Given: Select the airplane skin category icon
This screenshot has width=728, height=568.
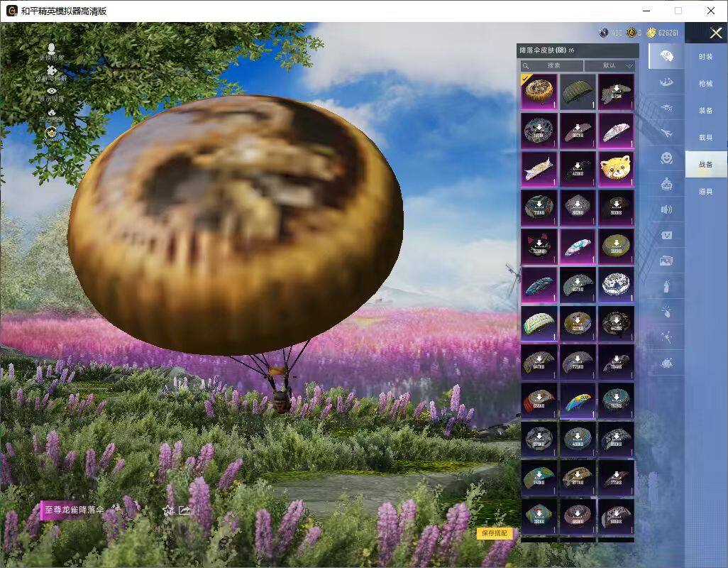Looking at the screenshot, I should click(x=666, y=133).
